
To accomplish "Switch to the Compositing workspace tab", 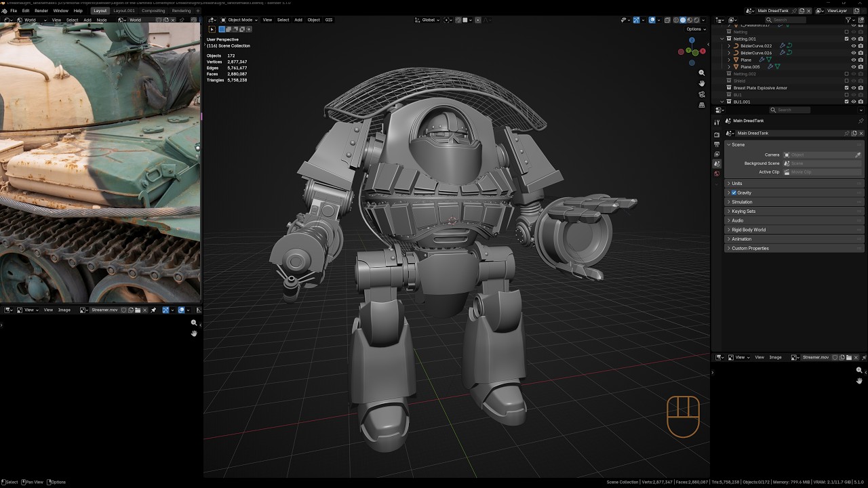I will [153, 11].
